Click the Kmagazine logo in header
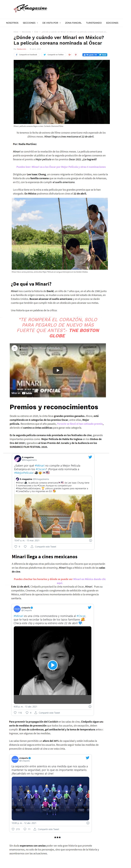The image size is (131, 868). (30, 8)
